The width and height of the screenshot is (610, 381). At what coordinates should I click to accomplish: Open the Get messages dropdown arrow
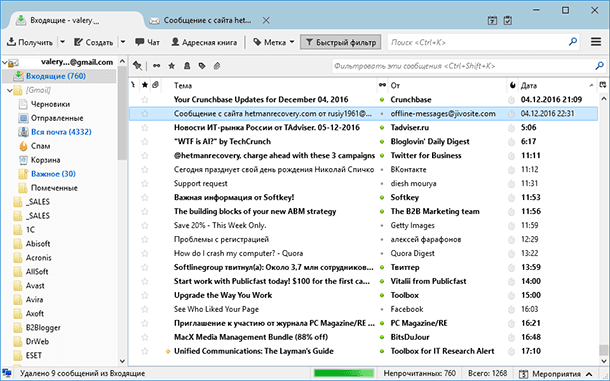(x=62, y=42)
